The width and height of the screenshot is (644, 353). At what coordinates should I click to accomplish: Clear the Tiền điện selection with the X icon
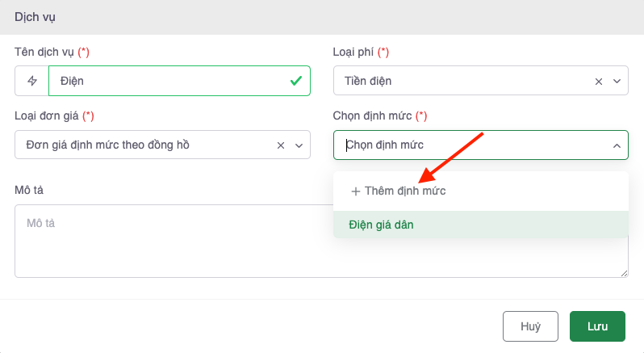point(599,81)
